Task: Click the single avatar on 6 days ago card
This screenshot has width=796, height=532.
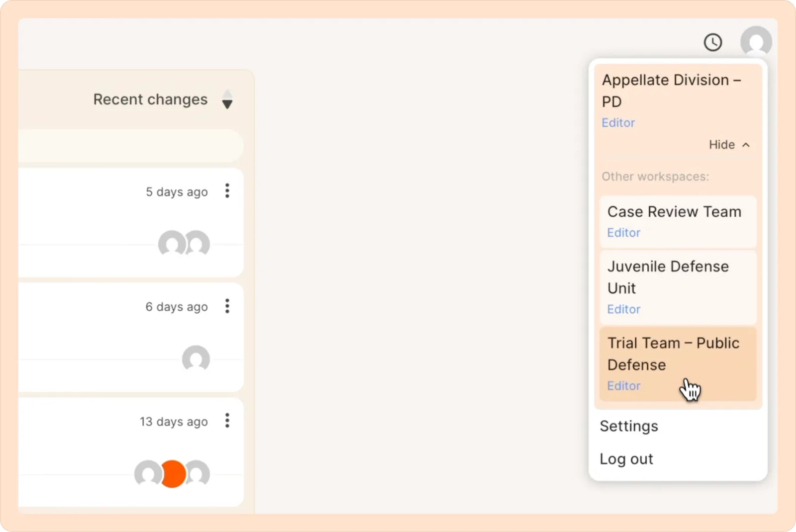Action: 196,359
